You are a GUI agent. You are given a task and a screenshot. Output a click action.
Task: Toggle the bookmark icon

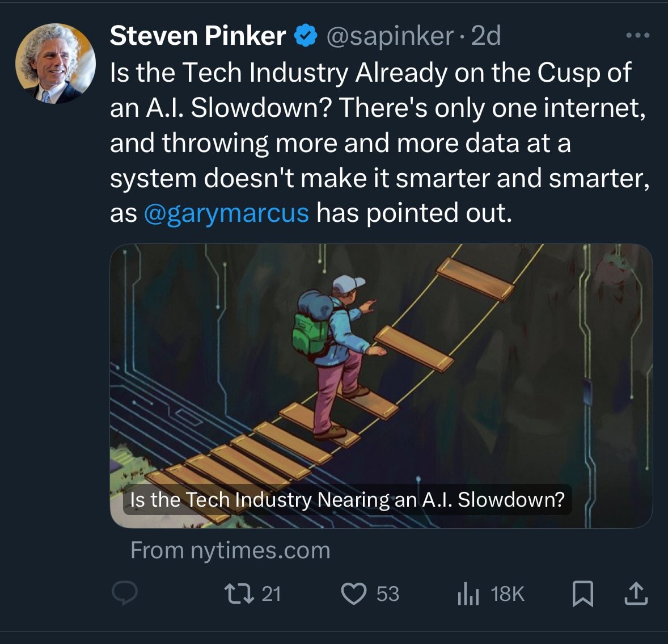point(582,594)
